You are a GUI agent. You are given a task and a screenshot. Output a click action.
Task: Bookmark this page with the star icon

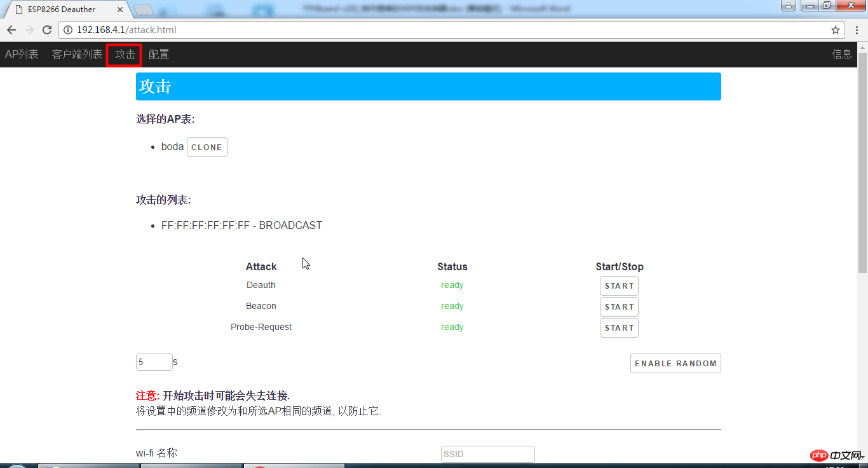[836, 30]
